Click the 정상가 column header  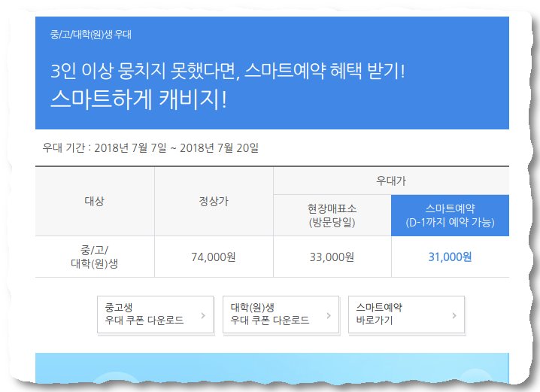point(214,201)
